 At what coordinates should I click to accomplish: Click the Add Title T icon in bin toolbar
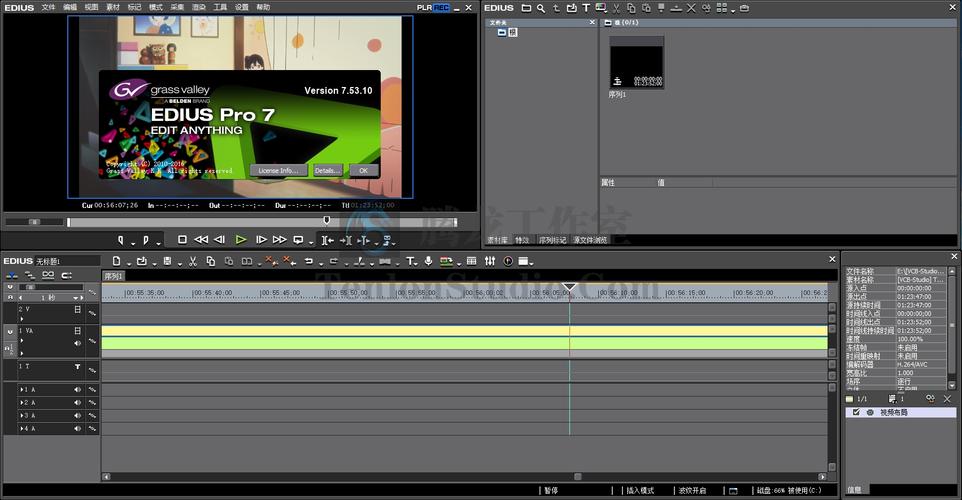(x=585, y=8)
